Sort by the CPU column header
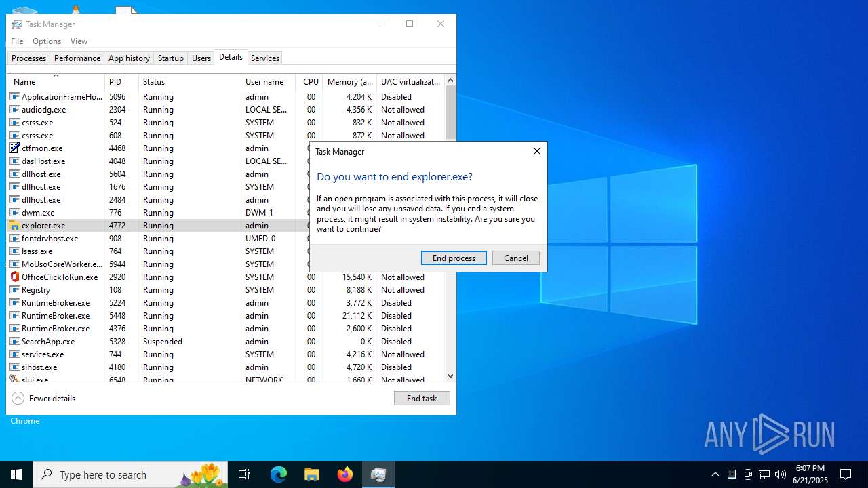 coord(309,82)
